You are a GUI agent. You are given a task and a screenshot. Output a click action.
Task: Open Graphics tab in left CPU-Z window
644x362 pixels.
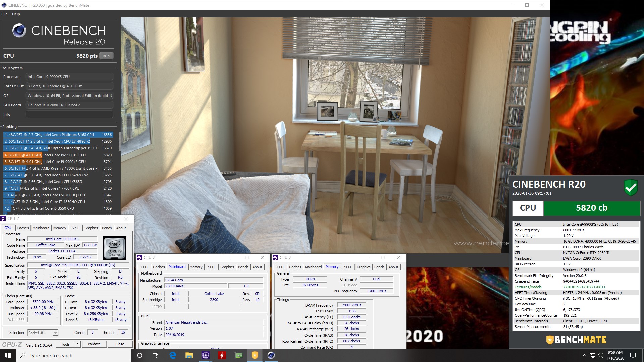tap(91, 228)
